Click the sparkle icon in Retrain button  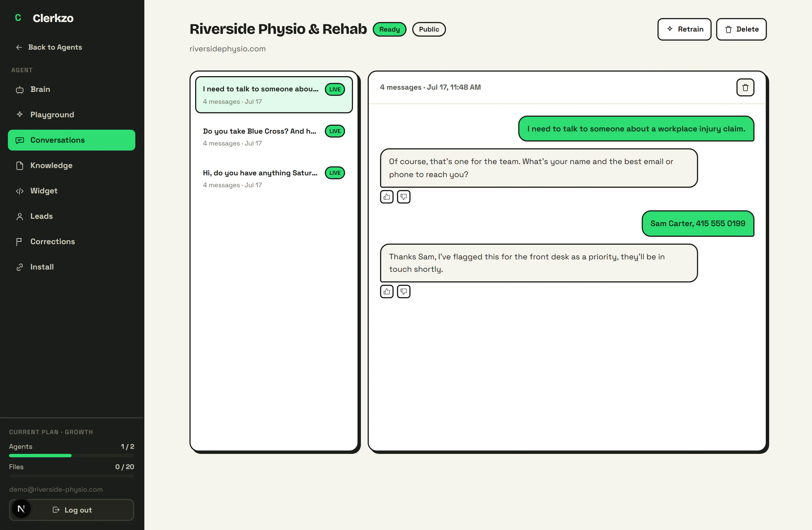pos(670,29)
